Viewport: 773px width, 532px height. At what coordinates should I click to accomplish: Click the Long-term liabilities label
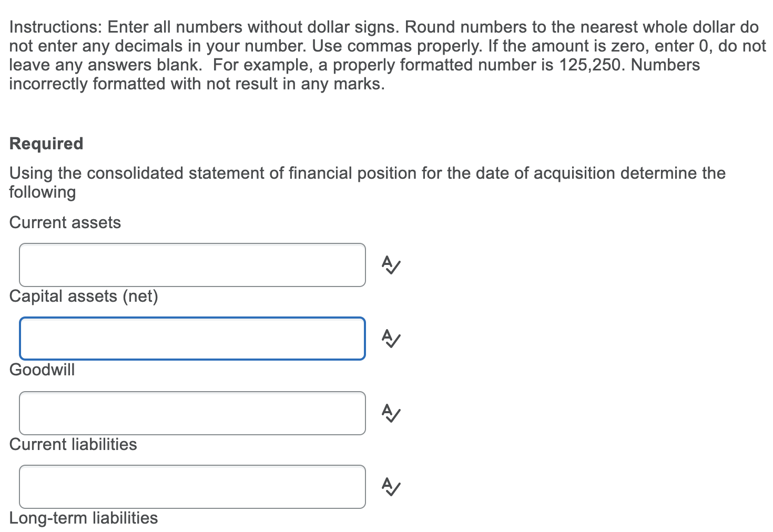(83, 518)
